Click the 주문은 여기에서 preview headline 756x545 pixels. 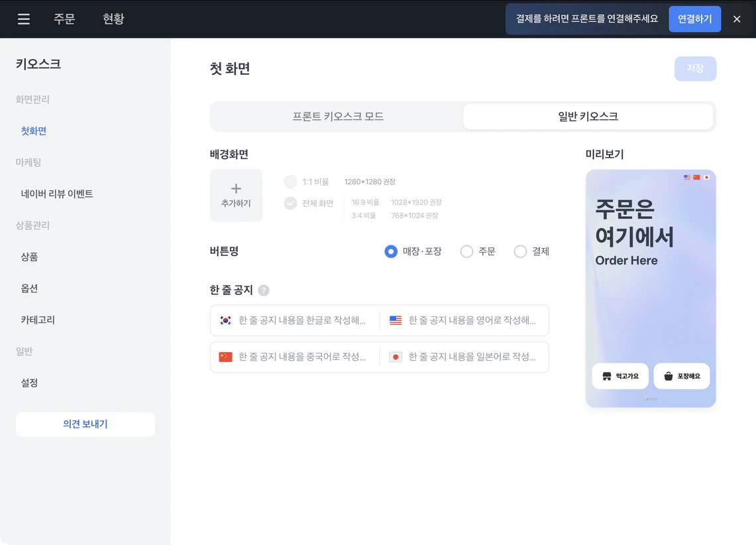(634, 223)
